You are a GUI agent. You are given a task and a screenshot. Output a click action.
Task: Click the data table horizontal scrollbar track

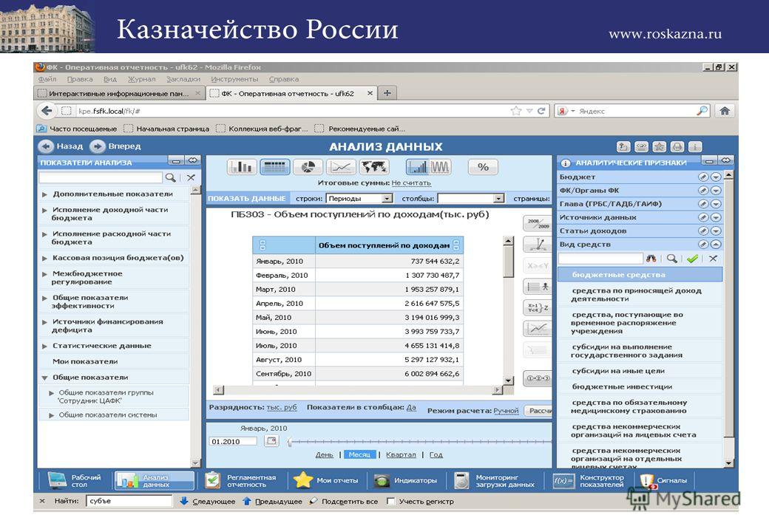pos(358,390)
